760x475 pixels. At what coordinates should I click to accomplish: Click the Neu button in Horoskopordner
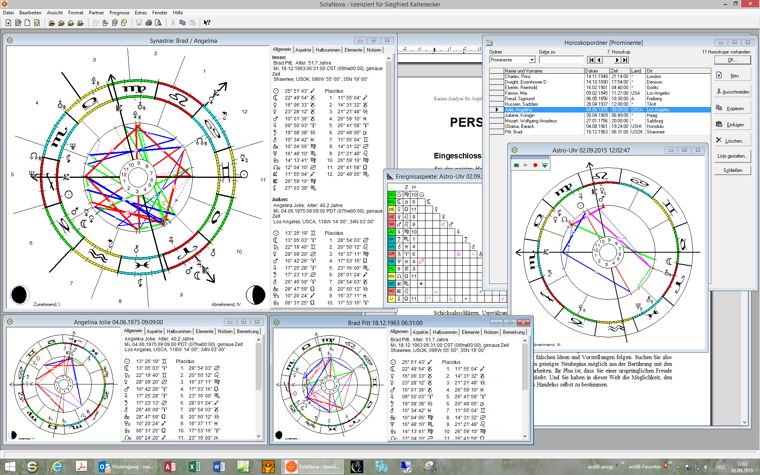click(x=732, y=75)
